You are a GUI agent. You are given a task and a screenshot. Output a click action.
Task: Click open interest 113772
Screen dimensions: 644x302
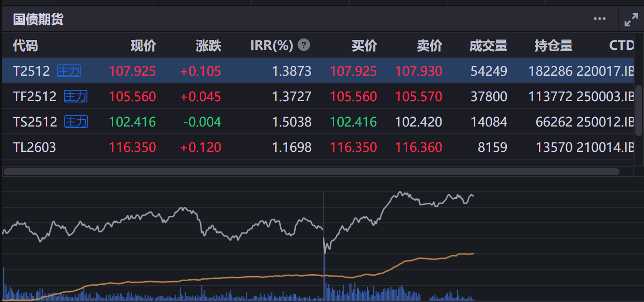click(x=550, y=97)
